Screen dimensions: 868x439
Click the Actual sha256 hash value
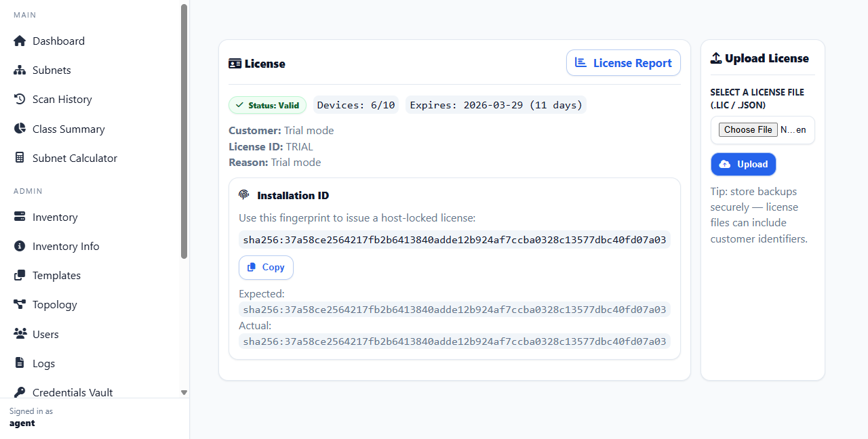454,341
